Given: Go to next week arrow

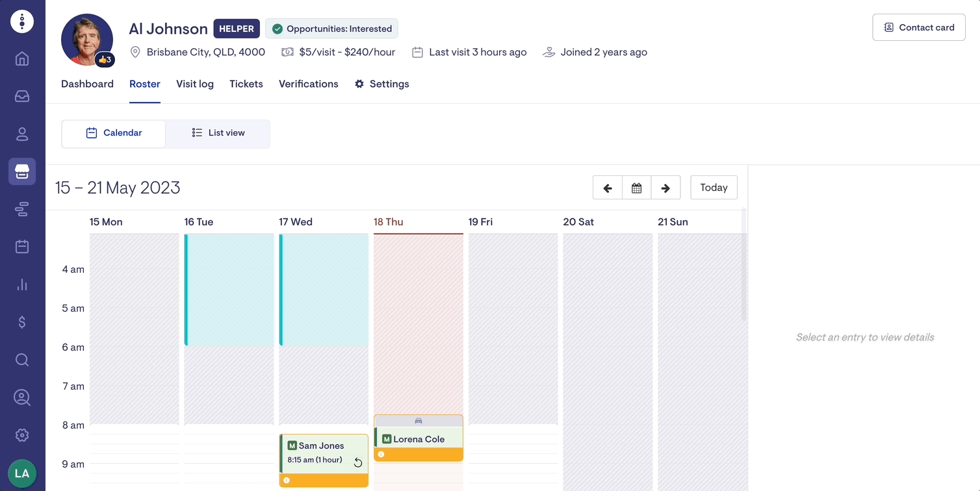Looking at the screenshot, I should click(x=665, y=188).
